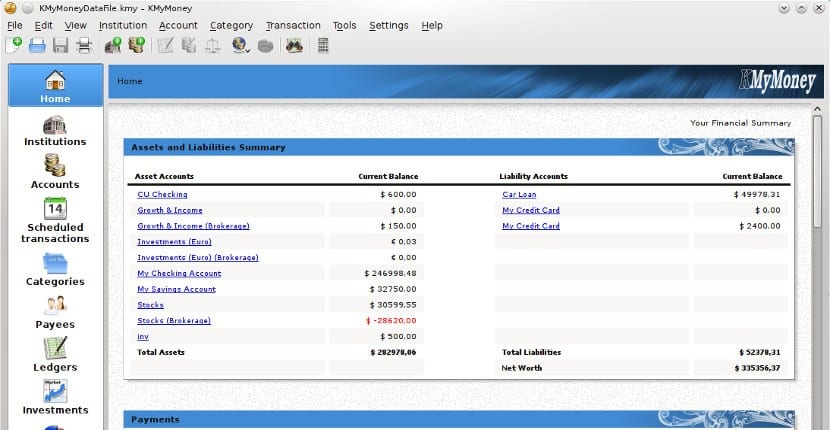830x430 pixels.
Task: Open the Car Loan liability link
Action: pos(519,194)
